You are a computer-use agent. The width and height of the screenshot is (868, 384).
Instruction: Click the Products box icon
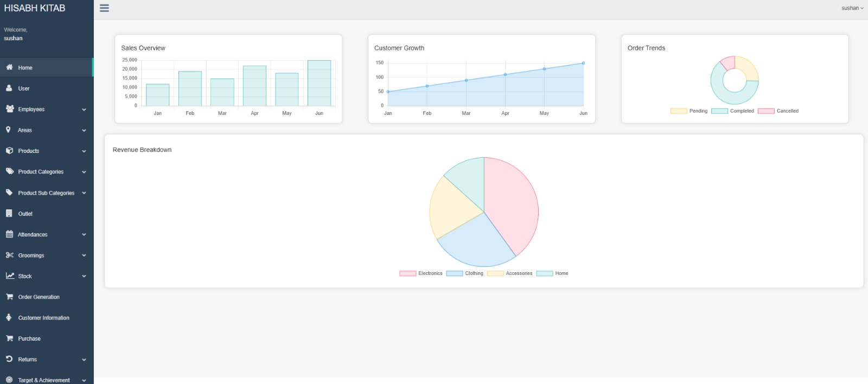point(9,151)
